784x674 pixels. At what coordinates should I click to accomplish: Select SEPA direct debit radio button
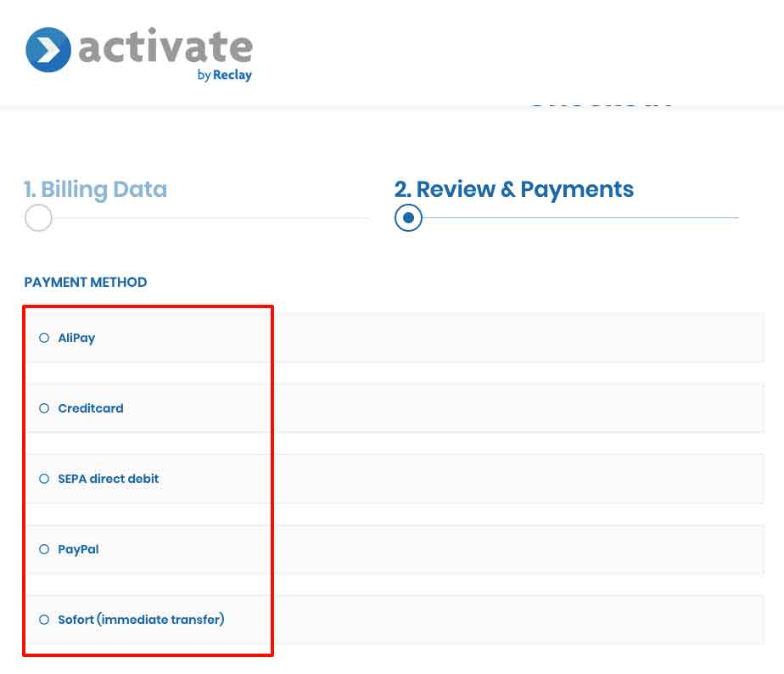click(x=44, y=479)
